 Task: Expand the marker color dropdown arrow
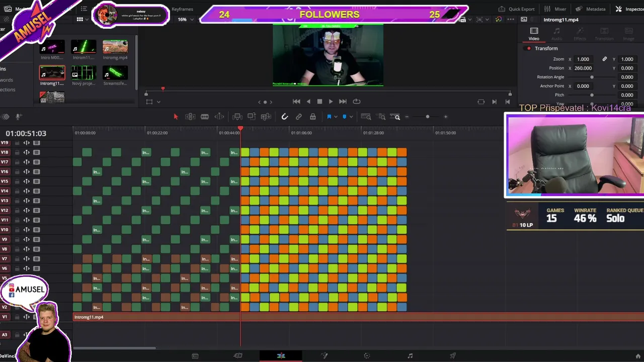351,117
